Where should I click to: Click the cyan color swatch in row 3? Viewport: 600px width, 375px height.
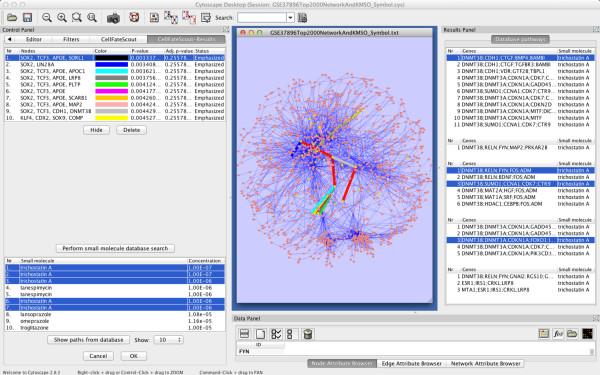coord(111,71)
